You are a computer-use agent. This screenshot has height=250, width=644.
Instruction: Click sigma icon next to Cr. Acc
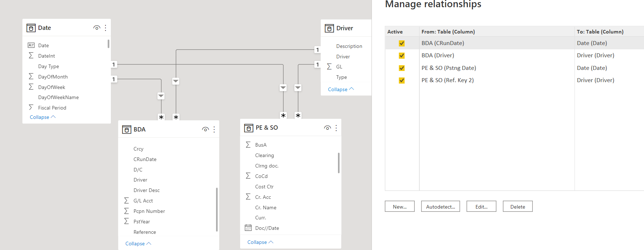click(x=248, y=197)
